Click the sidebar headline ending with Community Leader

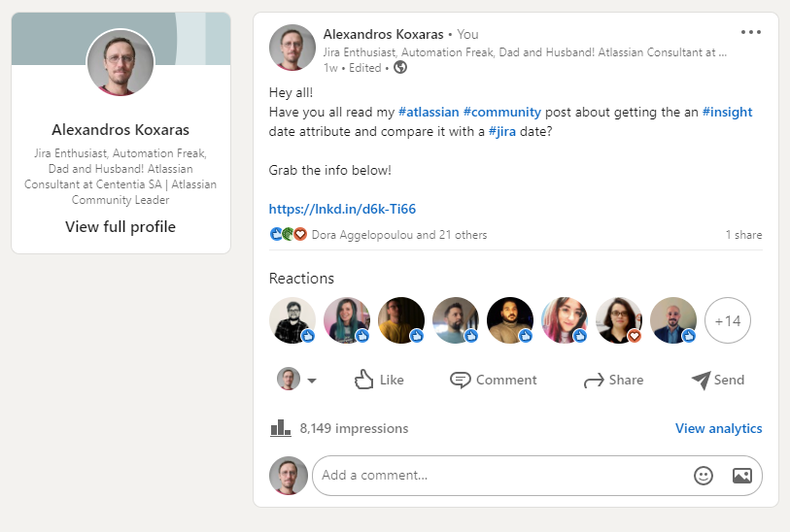[x=120, y=176]
